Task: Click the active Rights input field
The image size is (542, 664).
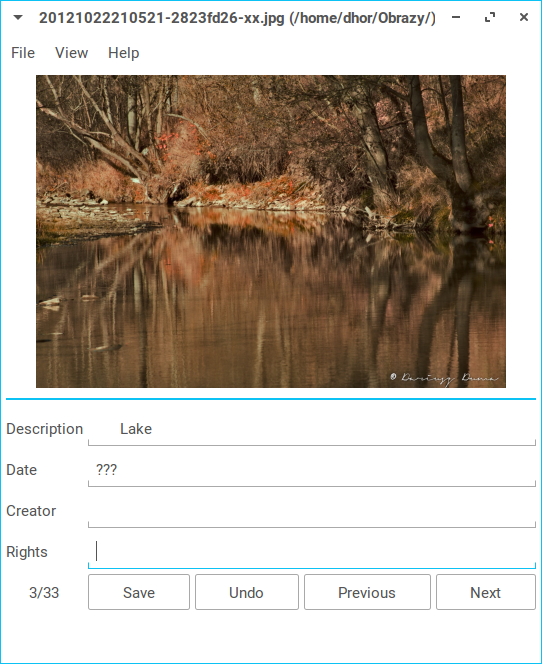Action: click(x=312, y=552)
